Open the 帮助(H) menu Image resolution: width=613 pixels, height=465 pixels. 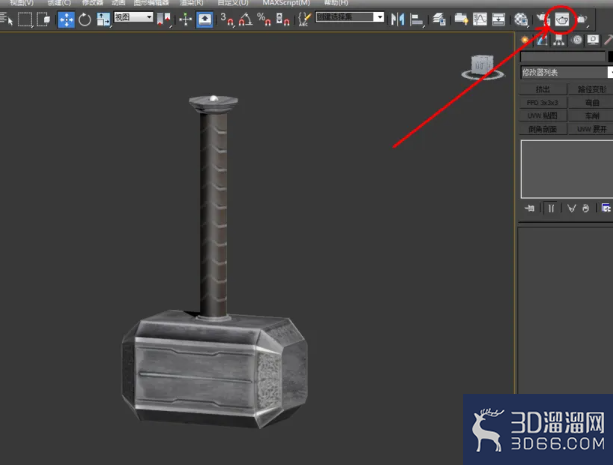[336, 3]
